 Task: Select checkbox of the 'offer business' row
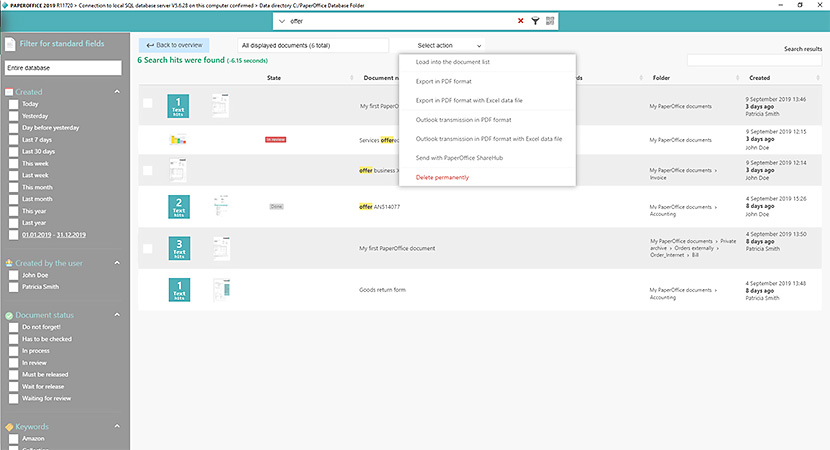[x=148, y=170]
